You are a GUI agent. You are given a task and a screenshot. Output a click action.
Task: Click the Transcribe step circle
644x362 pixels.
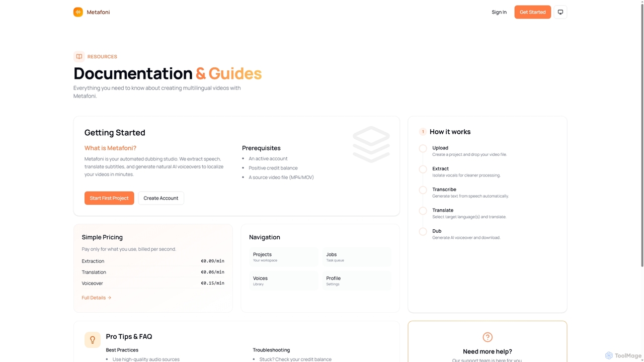click(423, 190)
